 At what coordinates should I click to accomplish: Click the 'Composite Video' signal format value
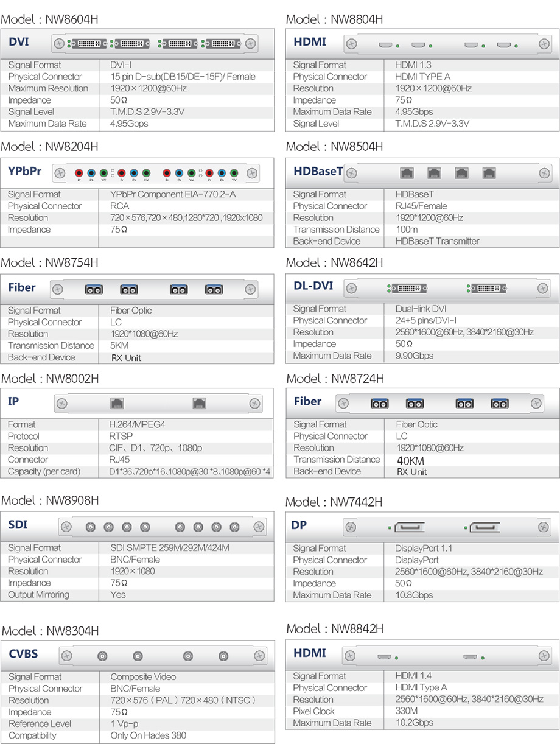pos(144,676)
